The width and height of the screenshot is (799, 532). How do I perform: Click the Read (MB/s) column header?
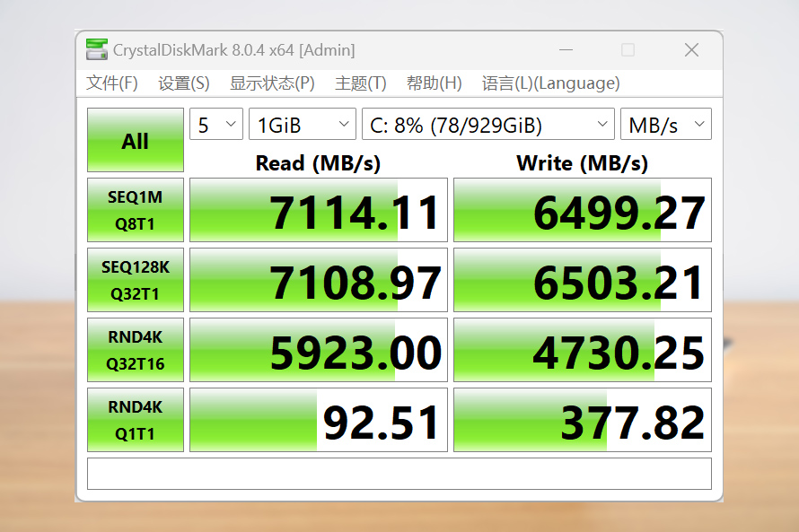(318, 163)
